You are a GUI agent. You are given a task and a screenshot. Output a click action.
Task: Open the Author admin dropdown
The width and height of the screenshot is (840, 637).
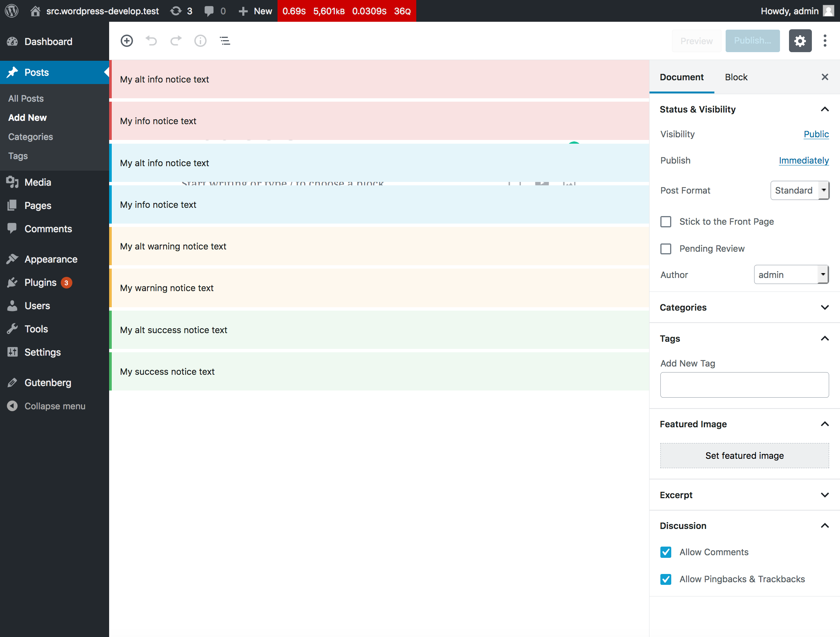pyautogui.click(x=791, y=275)
